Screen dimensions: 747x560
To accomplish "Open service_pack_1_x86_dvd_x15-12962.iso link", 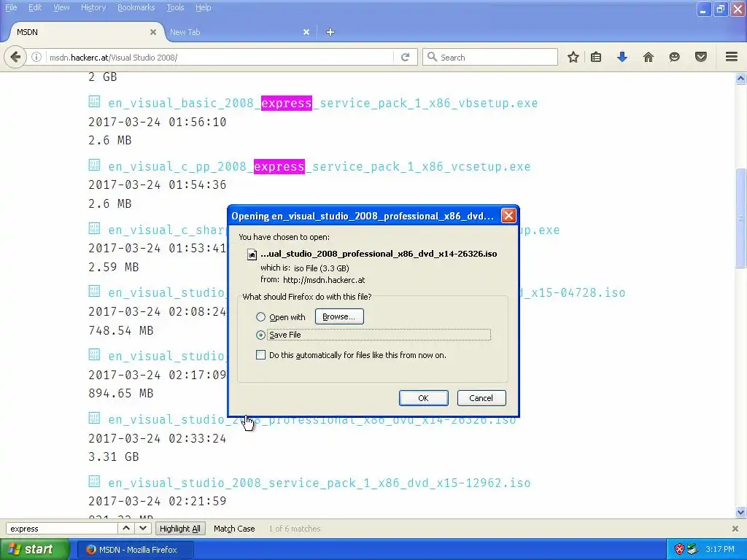I will (x=320, y=483).
